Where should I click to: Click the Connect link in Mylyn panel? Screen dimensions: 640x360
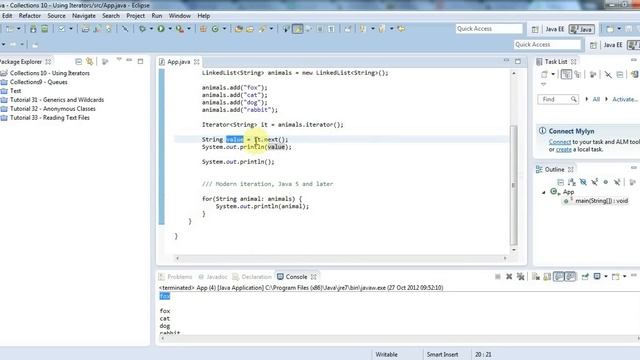point(560,142)
